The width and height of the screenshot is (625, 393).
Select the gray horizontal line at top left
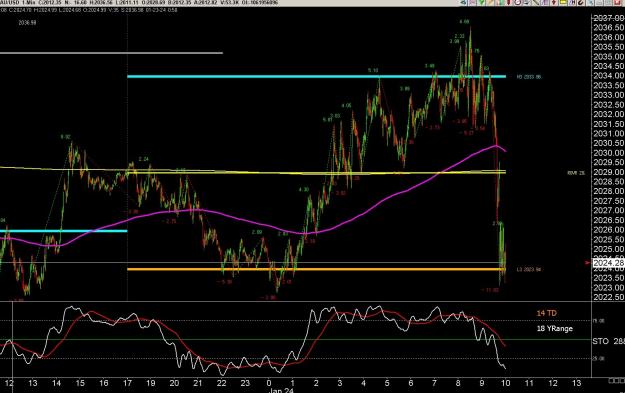tap(111, 53)
